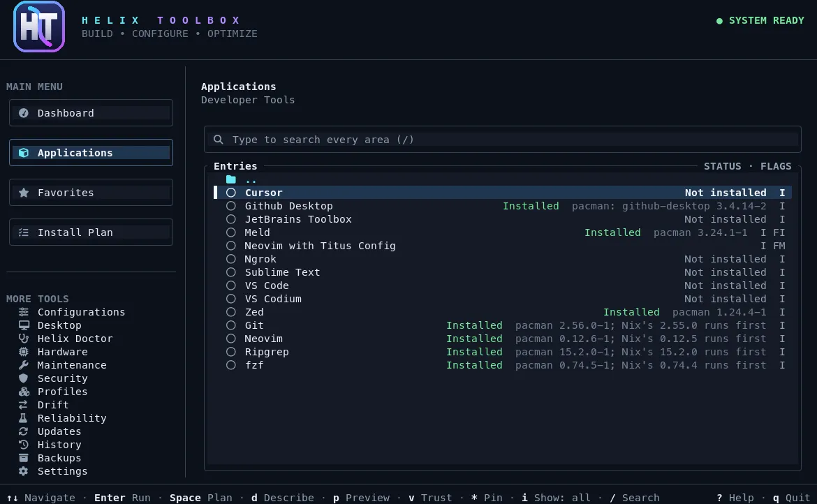Click the FM flag on Neovim with Titus Config
This screenshot has width=817, height=504.
click(779, 246)
